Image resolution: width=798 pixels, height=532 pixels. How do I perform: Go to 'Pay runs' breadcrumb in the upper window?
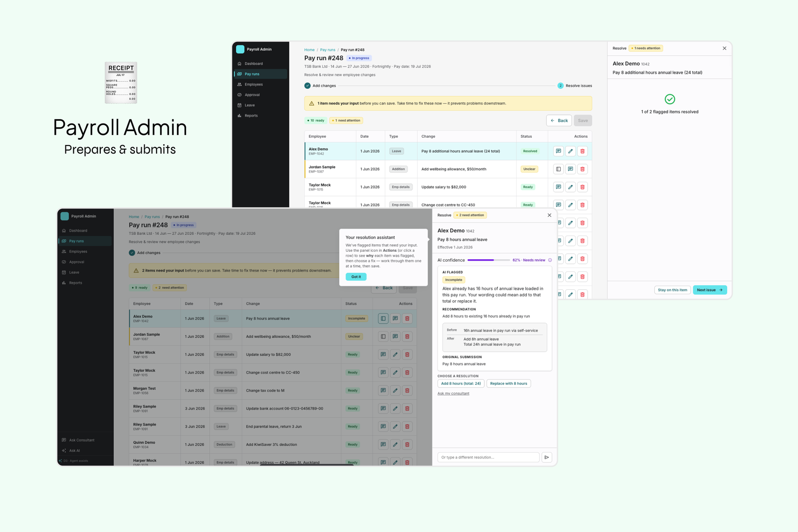coord(328,50)
